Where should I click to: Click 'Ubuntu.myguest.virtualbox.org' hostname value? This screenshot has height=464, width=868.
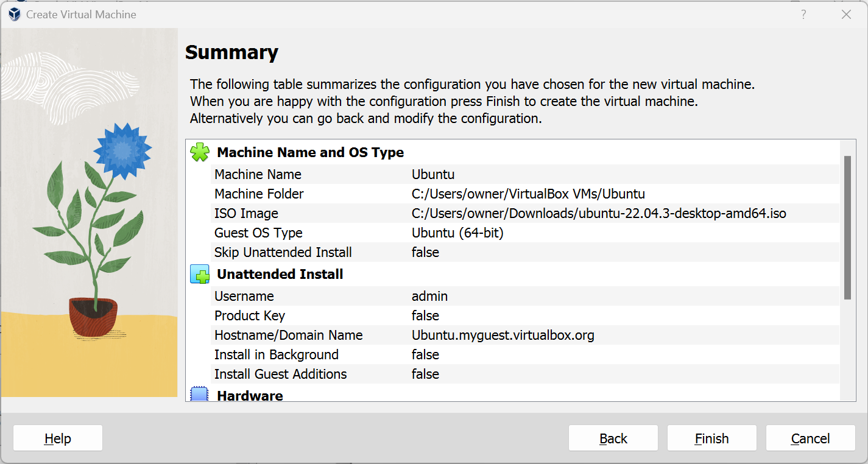tap(503, 335)
